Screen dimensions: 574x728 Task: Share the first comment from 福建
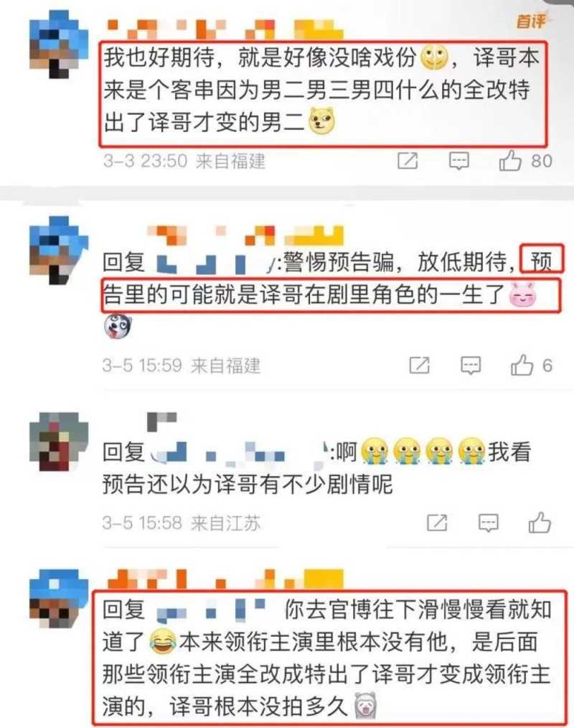coord(408,161)
